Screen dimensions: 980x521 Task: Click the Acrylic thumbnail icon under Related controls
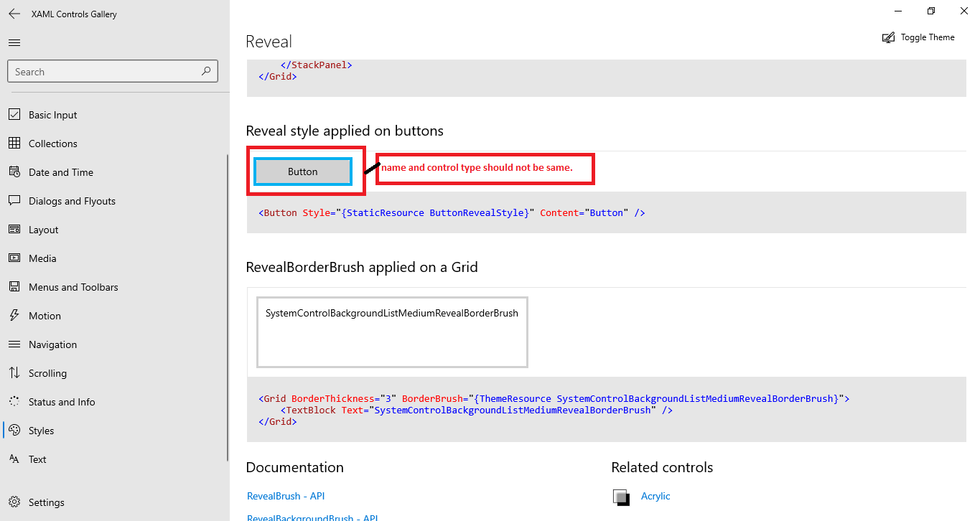click(620, 496)
